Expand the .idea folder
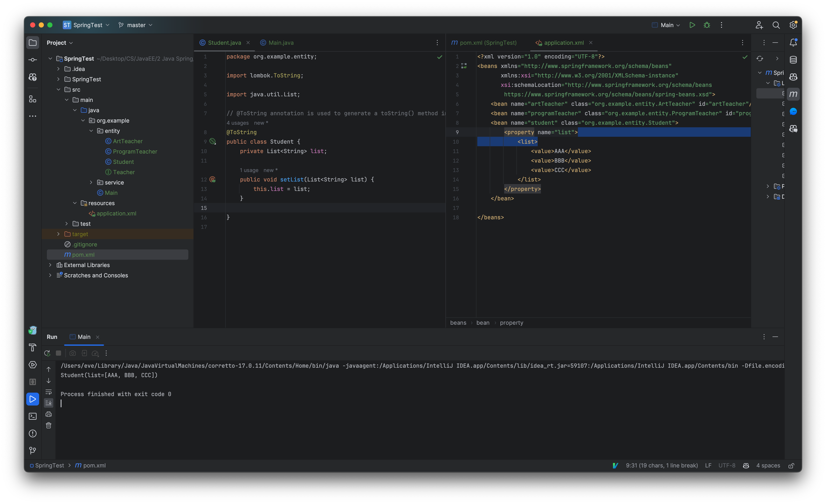826x504 pixels. [x=58, y=69]
